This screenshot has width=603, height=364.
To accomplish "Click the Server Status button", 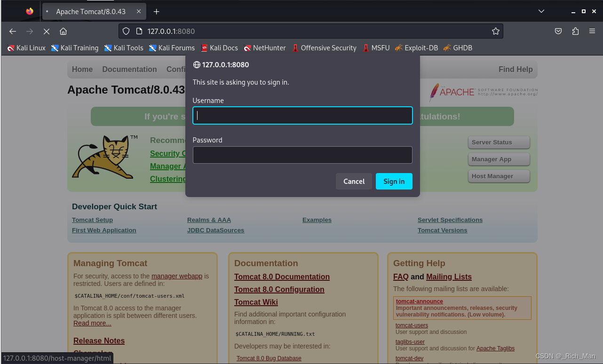I will (499, 142).
